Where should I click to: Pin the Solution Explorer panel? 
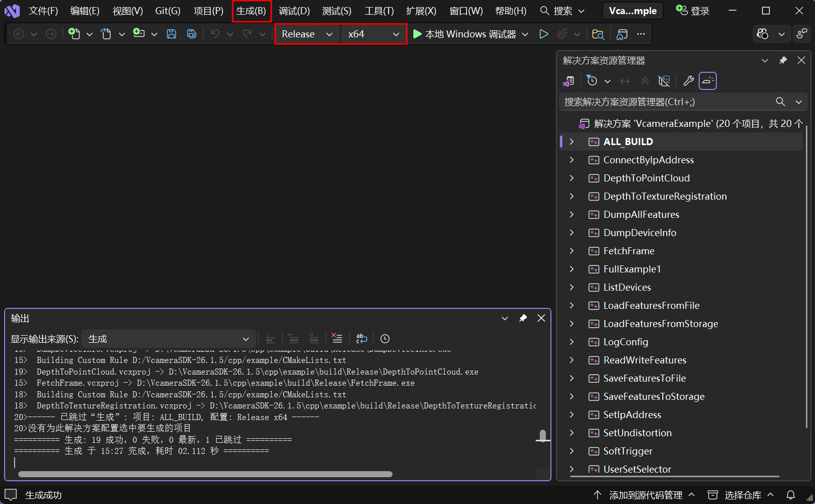click(x=783, y=60)
